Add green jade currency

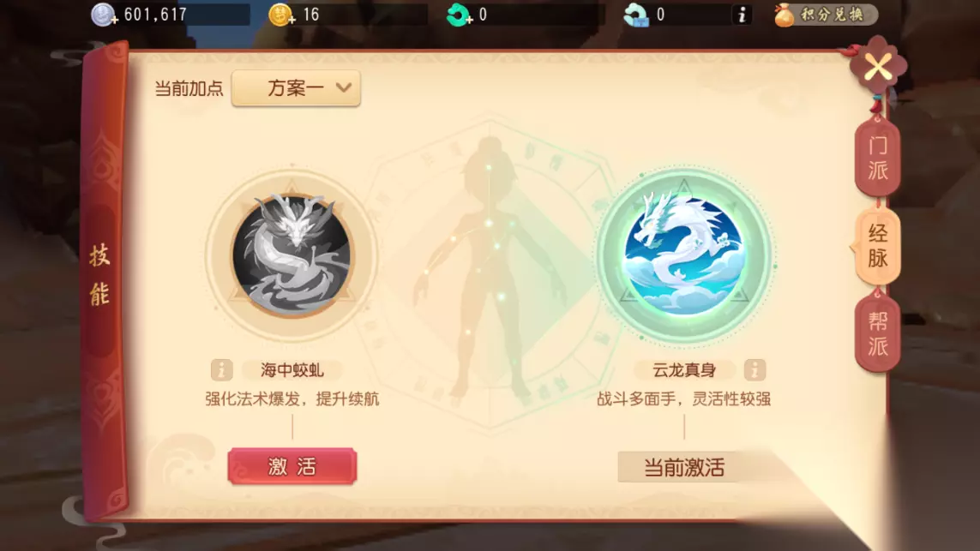click(x=459, y=15)
